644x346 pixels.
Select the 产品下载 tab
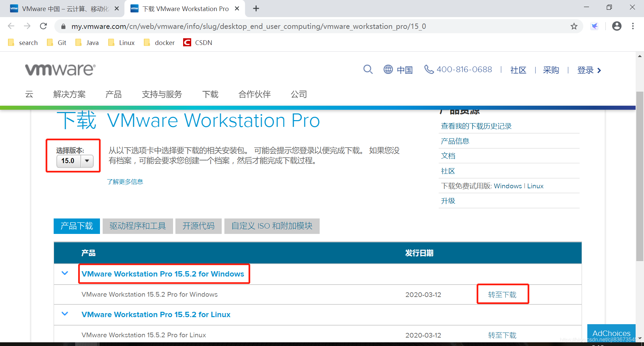(77, 226)
